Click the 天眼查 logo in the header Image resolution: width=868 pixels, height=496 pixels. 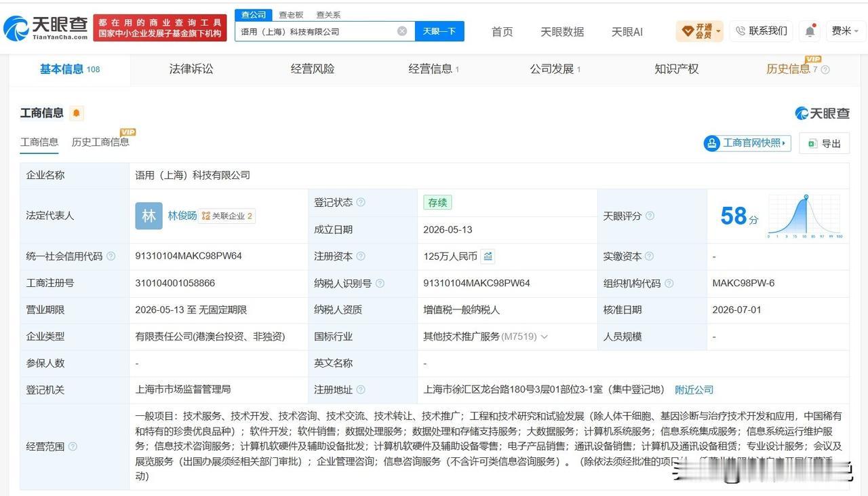point(45,27)
